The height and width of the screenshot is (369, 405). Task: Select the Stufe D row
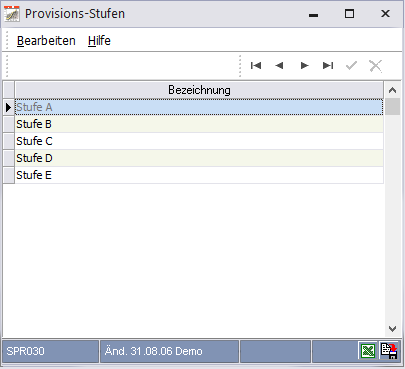(199, 158)
